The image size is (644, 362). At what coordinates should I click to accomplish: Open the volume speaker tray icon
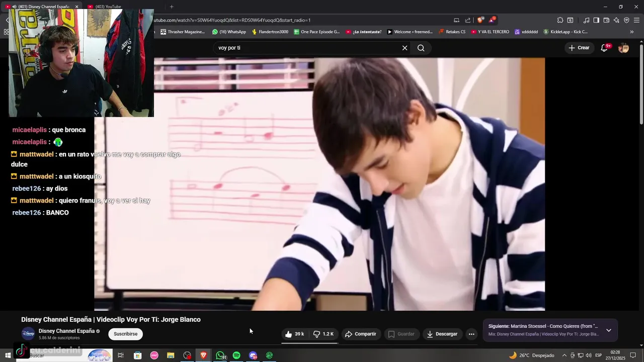589,355
